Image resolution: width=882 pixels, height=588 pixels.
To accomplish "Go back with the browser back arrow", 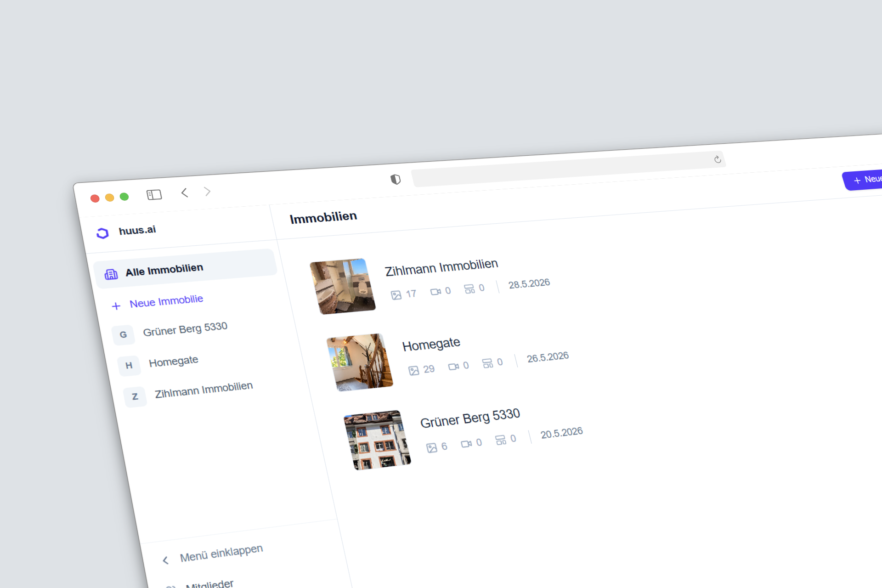I will [x=185, y=192].
